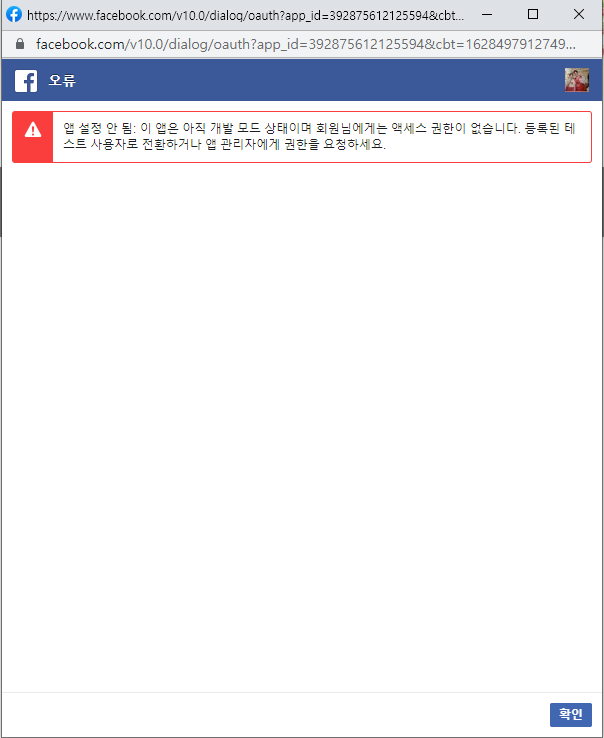Maximize the OAuth popup window
The width and height of the screenshot is (604, 738).
tap(532, 15)
